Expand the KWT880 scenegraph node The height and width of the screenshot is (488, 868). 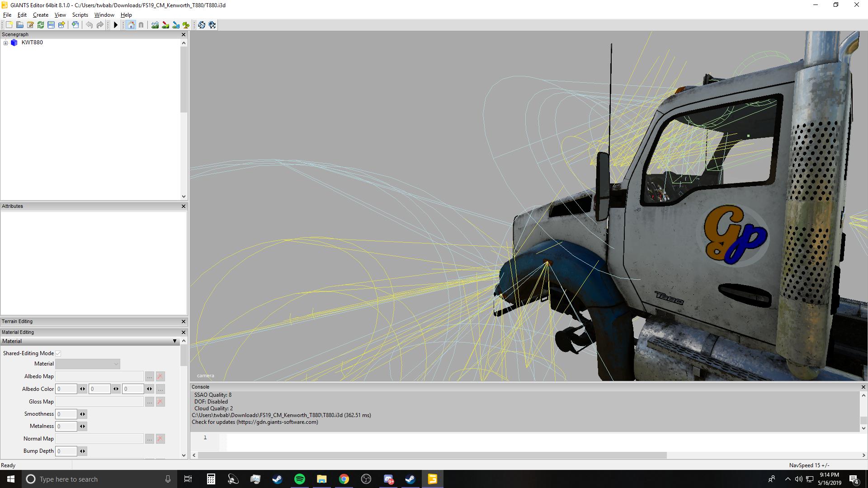[5, 43]
